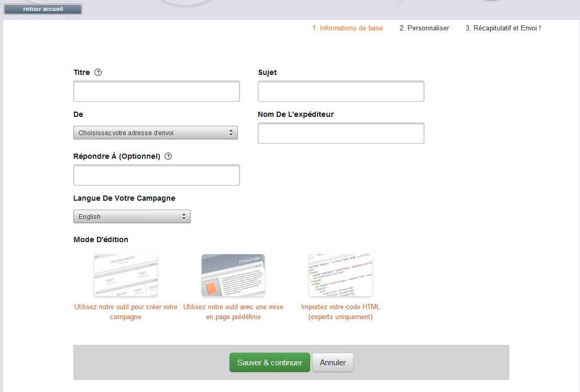Go to the Personnaliser step

point(424,28)
